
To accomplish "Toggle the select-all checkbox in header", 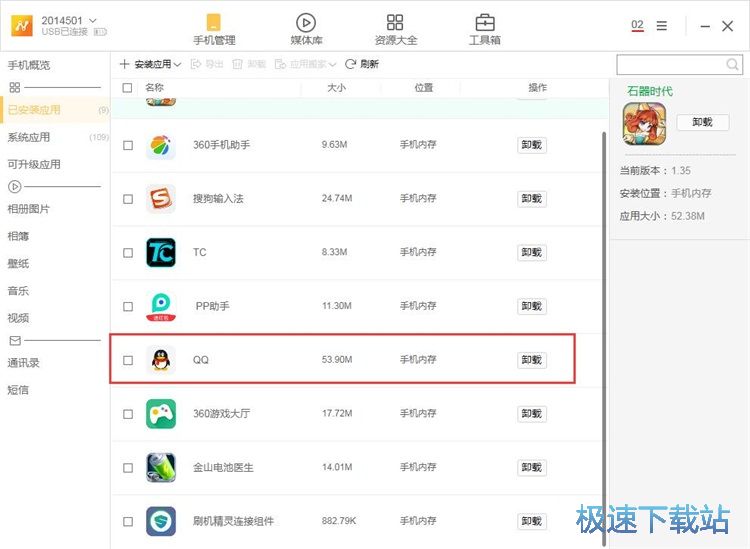I will [127, 88].
